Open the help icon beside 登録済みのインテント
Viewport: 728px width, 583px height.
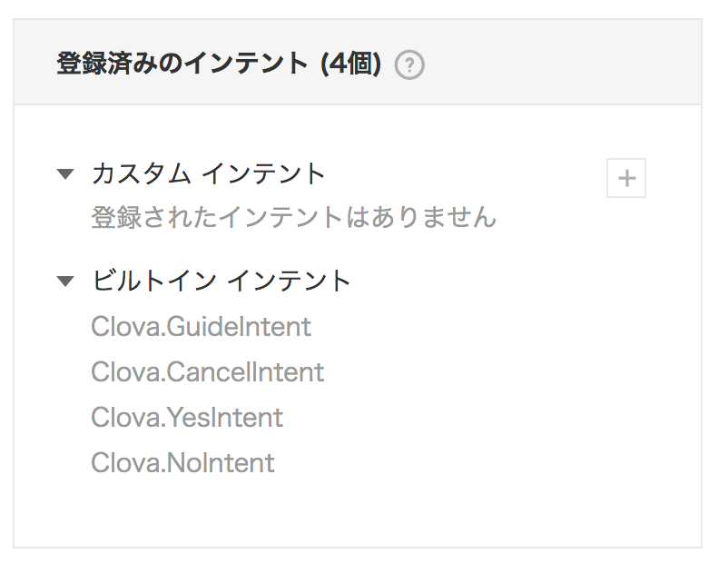tap(409, 65)
